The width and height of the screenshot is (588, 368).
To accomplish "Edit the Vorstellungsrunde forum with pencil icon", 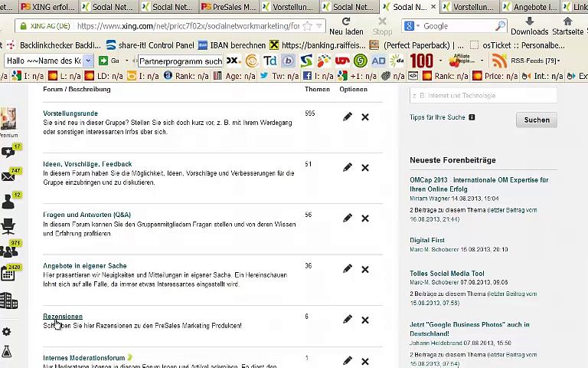I will point(348,117).
